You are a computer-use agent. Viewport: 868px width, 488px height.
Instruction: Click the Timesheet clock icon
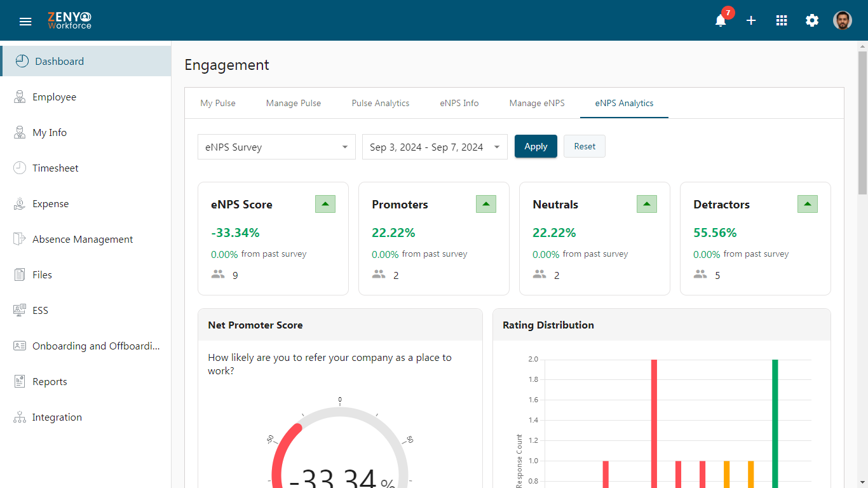(20, 168)
